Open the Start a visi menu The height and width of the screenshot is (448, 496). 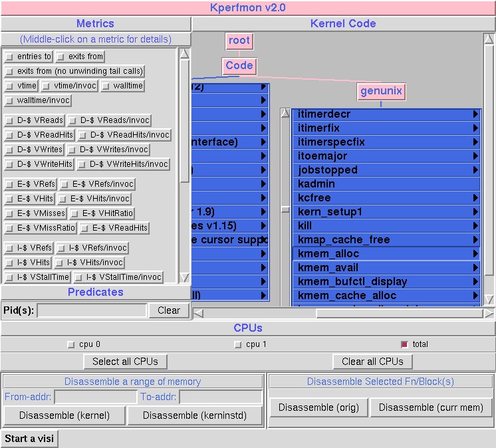(x=29, y=439)
